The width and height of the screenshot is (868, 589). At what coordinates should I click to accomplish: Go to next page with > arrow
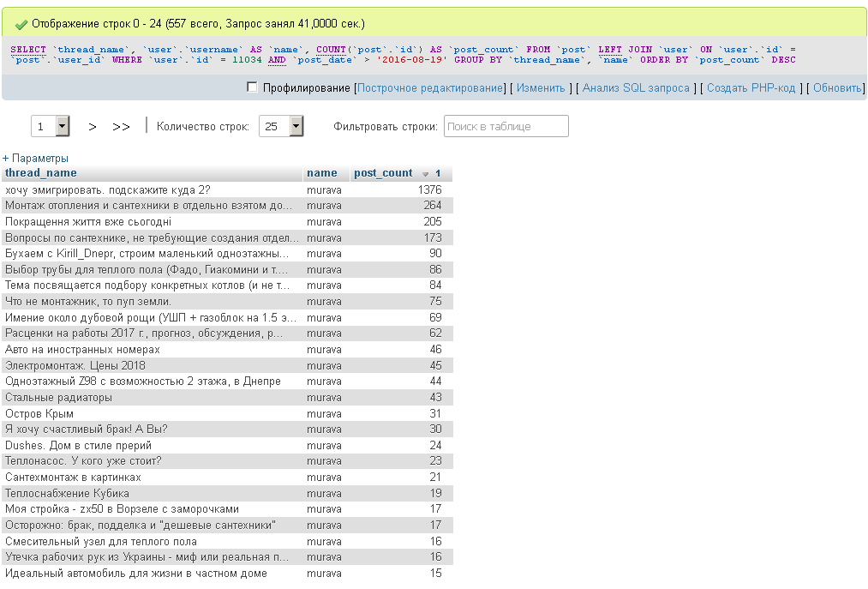click(x=93, y=127)
